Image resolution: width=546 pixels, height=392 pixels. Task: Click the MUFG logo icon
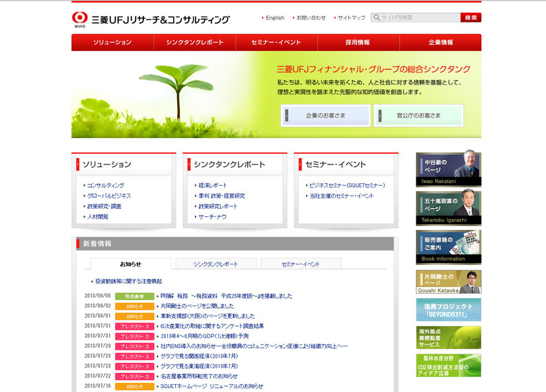[x=80, y=19]
